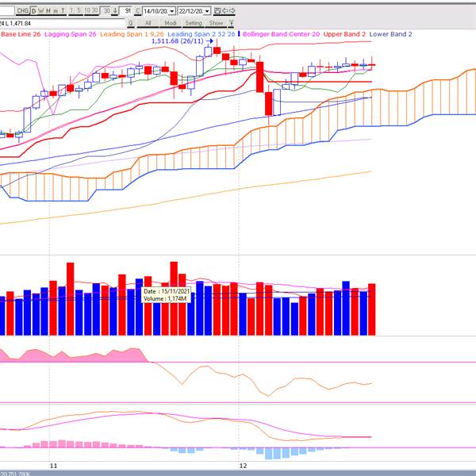Click the Modi tab button
Screen dimensions: 476x476
[171, 23]
